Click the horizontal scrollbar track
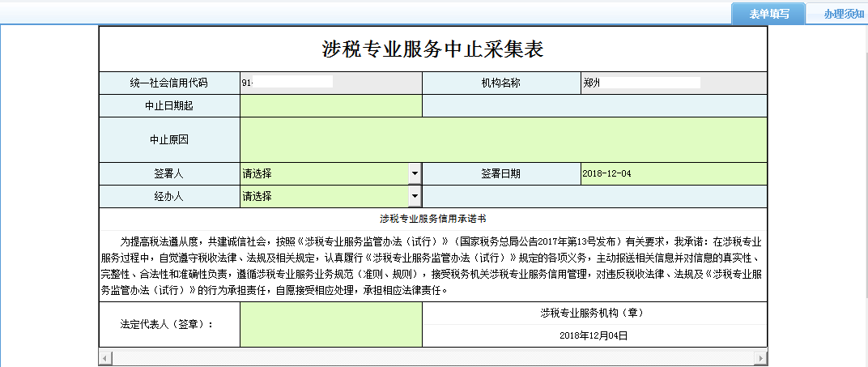Image resolution: width=868 pixels, height=367 pixels. click(x=432, y=357)
